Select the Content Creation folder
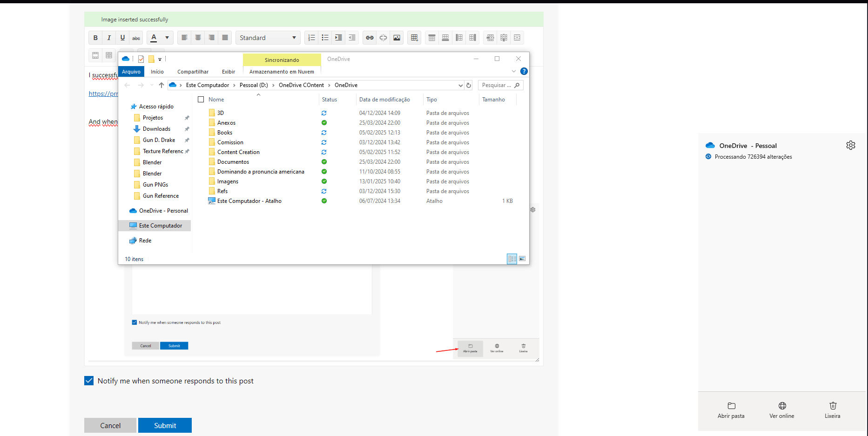Image resolution: width=868 pixels, height=436 pixels. (238, 152)
